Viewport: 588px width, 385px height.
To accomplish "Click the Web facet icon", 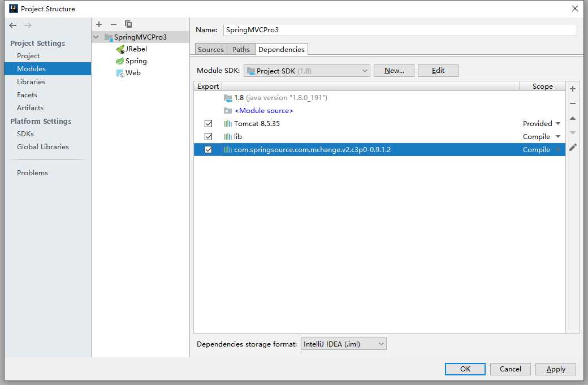I will point(120,73).
